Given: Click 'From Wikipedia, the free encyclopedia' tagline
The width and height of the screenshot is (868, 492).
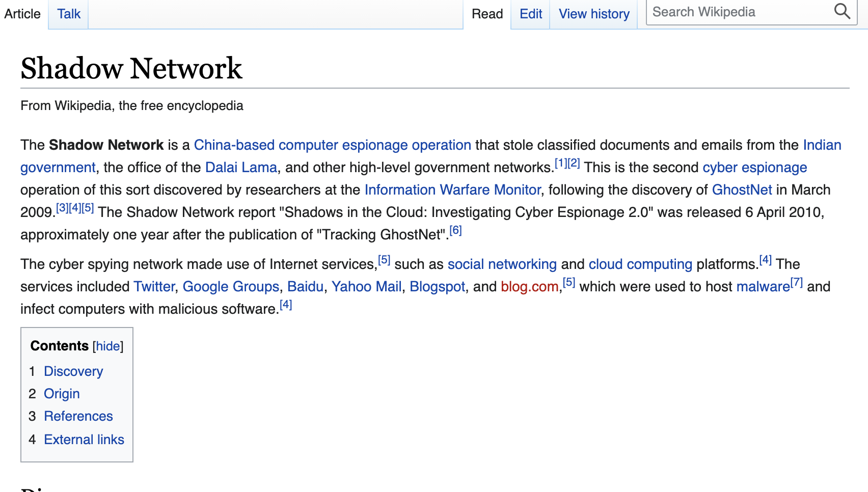Looking at the screenshot, I should [x=132, y=105].
